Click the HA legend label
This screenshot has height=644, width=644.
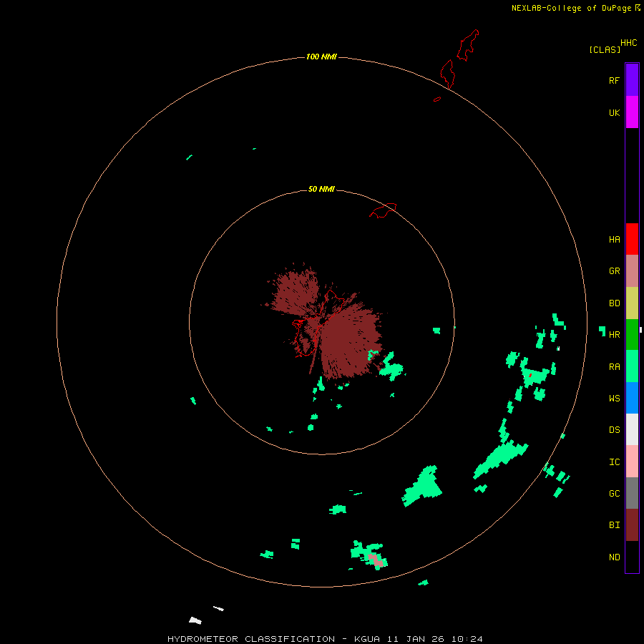[614, 239]
